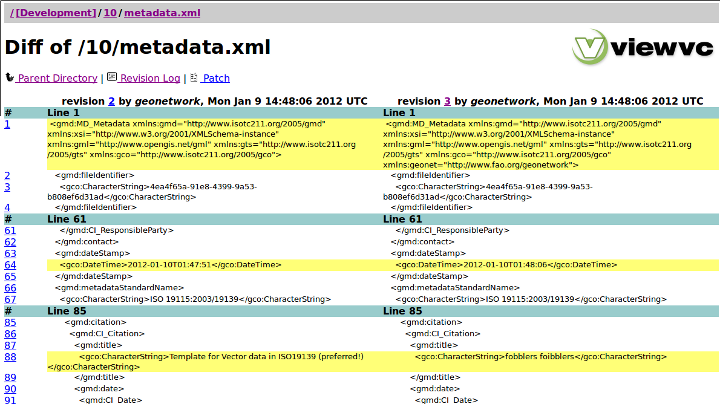720x404 pixels.
Task: Go to line number 64
Action: (10, 265)
